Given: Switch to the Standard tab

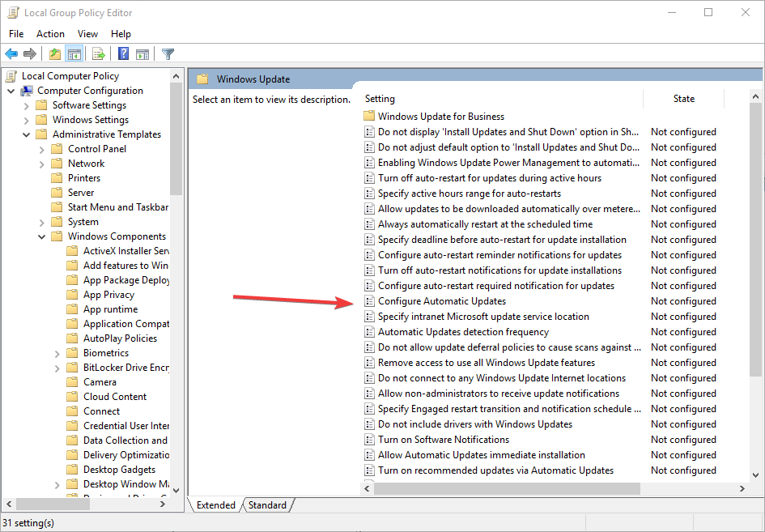Looking at the screenshot, I should pos(267,505).
